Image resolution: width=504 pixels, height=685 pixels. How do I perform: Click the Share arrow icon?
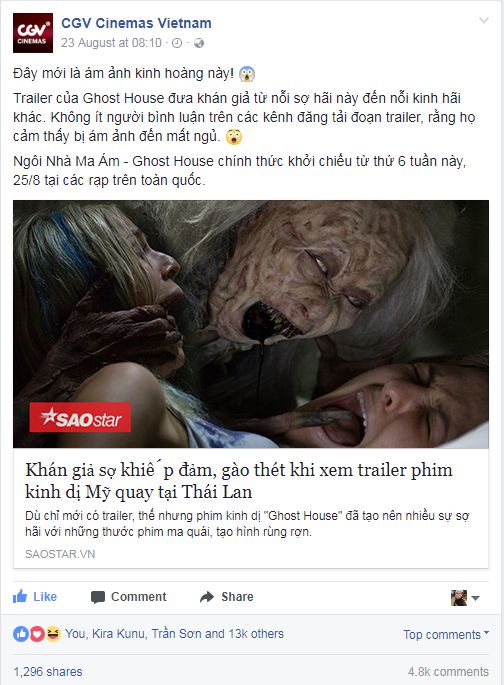tap(207, 597)
